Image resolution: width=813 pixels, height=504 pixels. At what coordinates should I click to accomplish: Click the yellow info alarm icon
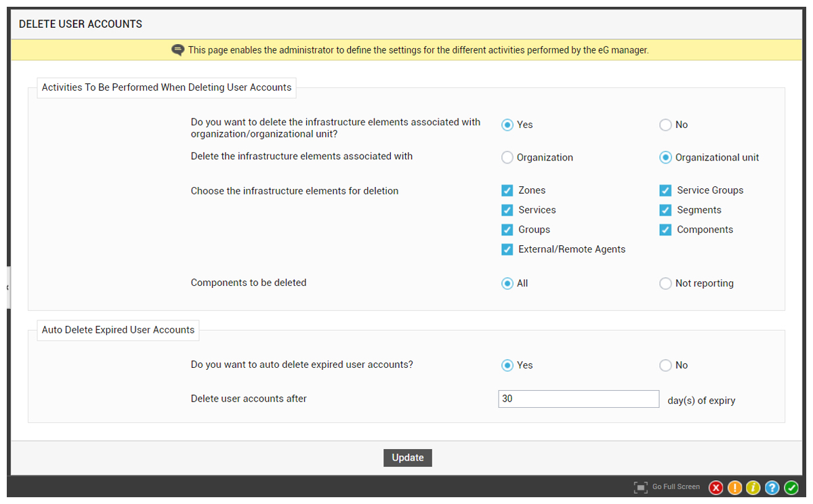[x=753, y=487]
